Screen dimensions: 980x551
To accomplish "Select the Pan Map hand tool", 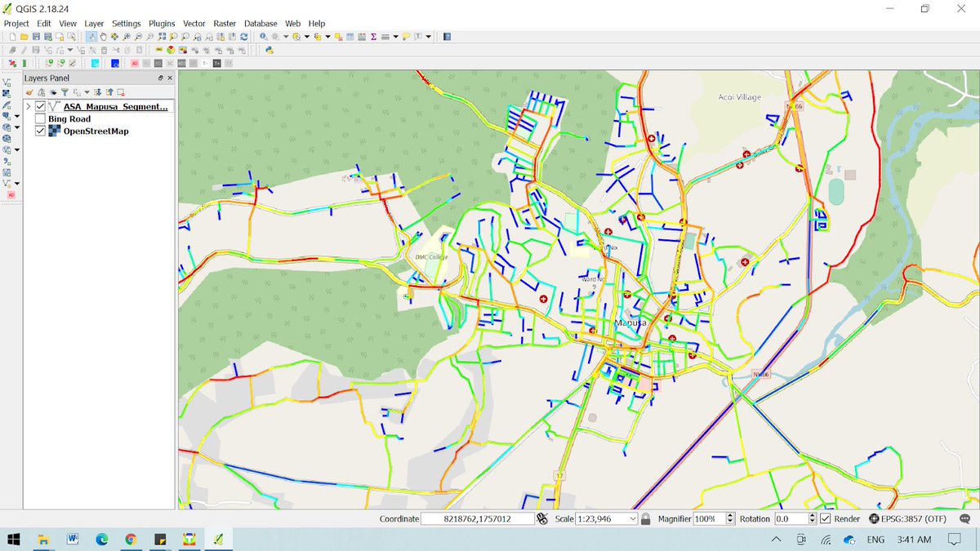I will tap(103, 37).
